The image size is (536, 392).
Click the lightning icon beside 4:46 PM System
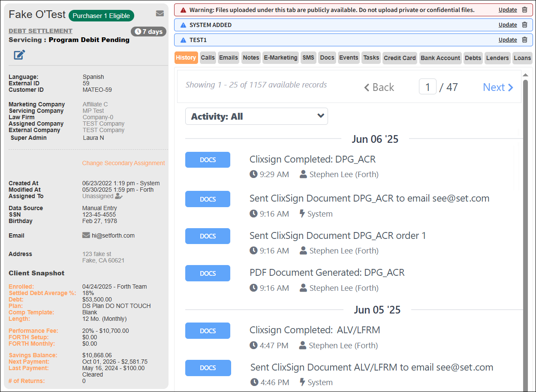(302, 382)
